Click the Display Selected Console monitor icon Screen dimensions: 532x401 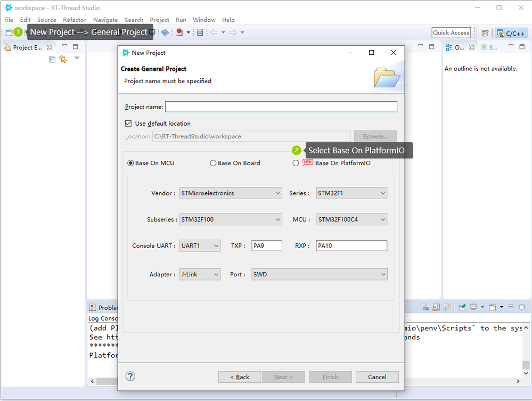click(x=473, y=307)
